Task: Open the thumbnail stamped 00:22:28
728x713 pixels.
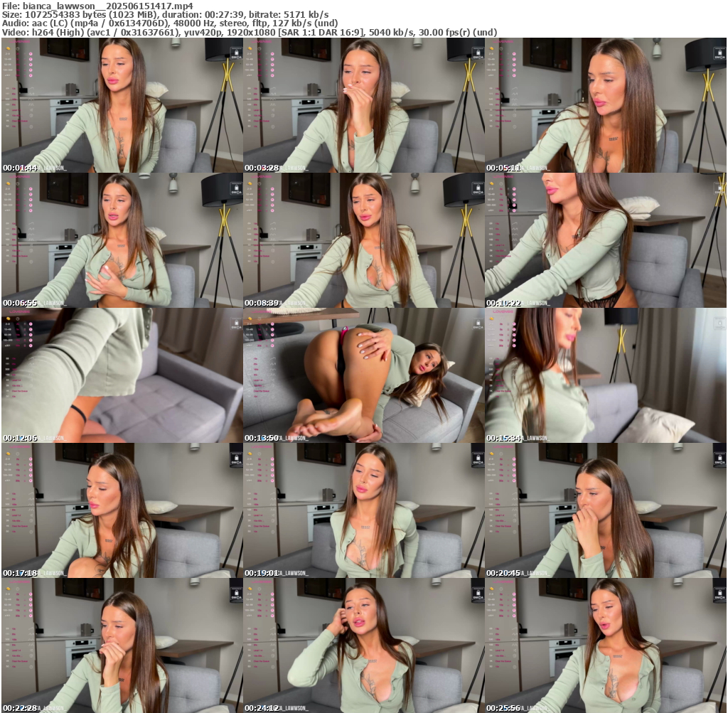Action: pos(122,645)
